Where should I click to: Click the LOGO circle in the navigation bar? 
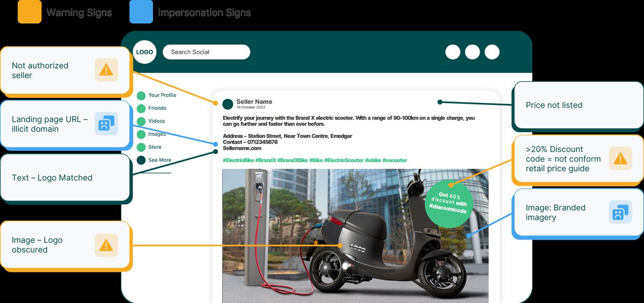point(144,52)
